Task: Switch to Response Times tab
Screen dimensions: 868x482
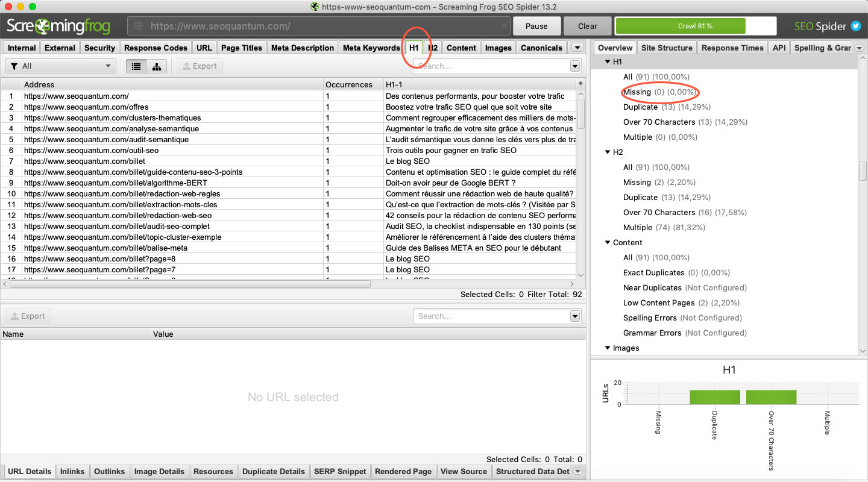Action: pos(732,48)
